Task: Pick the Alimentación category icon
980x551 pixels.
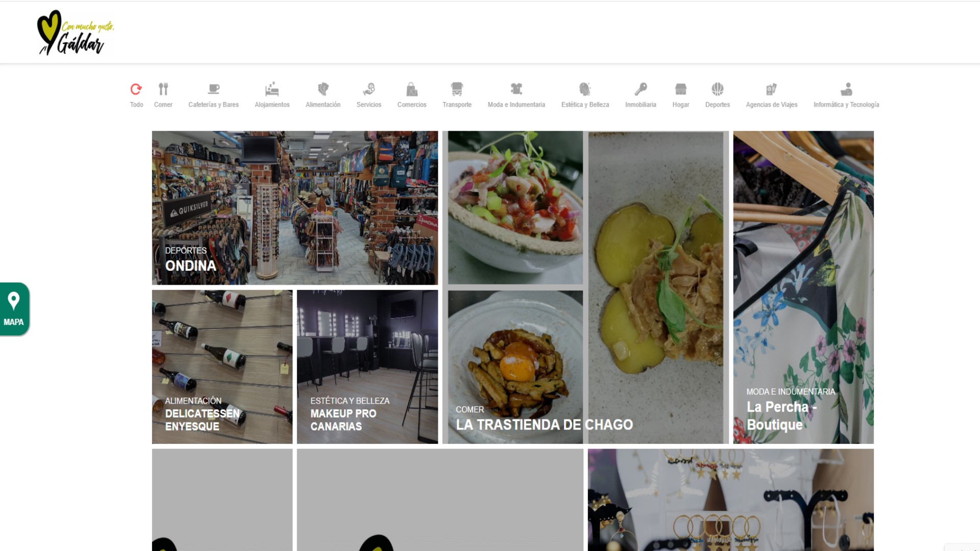Action: coord(323,89)
